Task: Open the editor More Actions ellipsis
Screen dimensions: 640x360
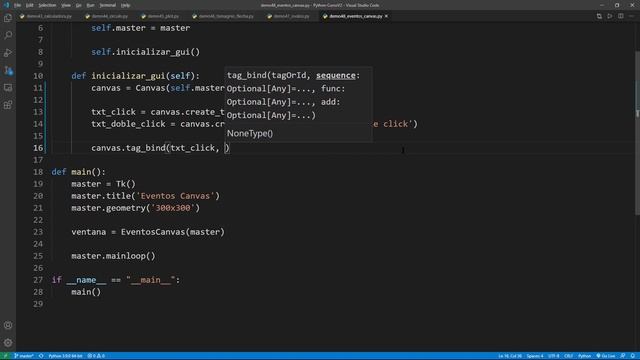Action: click(x=631, y=16)
